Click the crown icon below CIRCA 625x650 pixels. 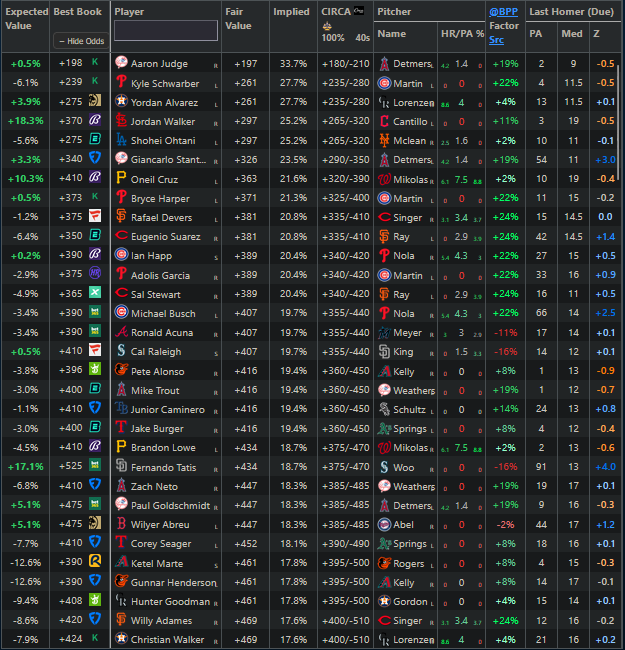327,27
